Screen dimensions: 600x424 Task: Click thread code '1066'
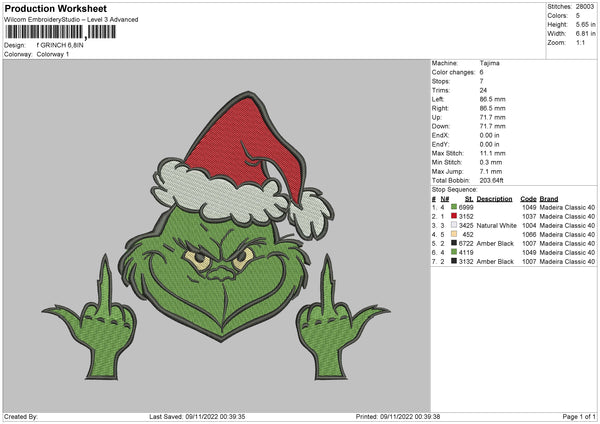pyautogui.click(x=529, y=234)
